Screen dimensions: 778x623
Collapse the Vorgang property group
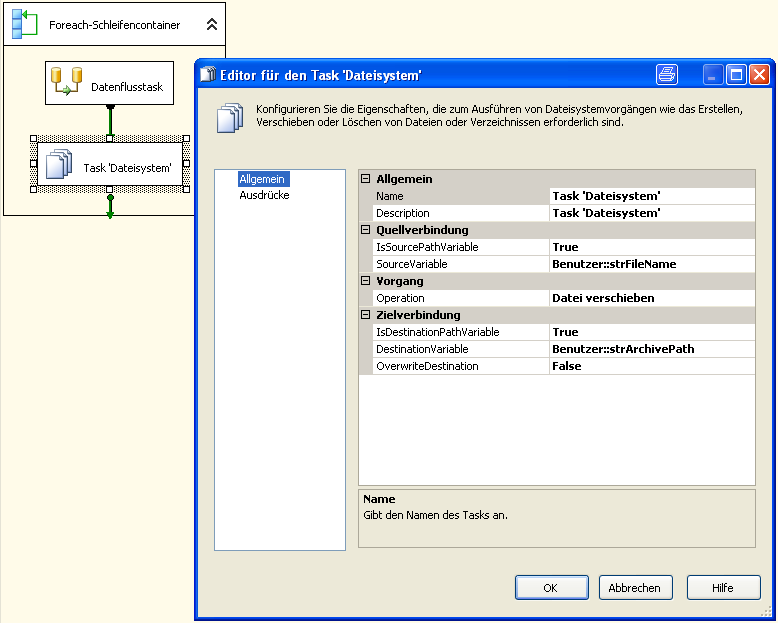[x=366, y=281]
